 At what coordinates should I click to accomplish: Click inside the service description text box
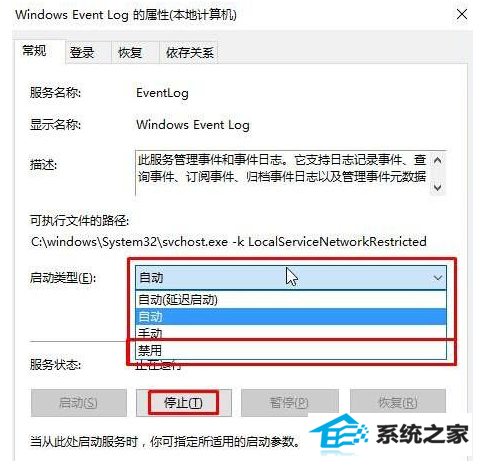pyautogui.click(x=283, y=173)
